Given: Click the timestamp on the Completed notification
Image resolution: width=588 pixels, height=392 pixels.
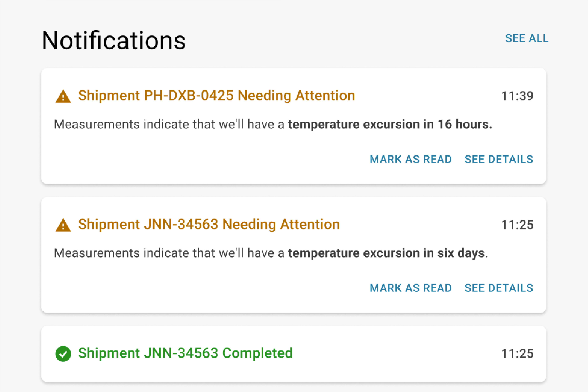Looking at the screenshot, I should click(x=517, y=353).
